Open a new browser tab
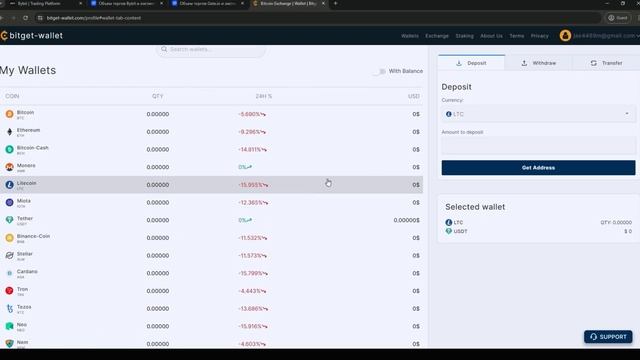The height and width of the screenshot is (360, 640). click(x=336, y=3)
